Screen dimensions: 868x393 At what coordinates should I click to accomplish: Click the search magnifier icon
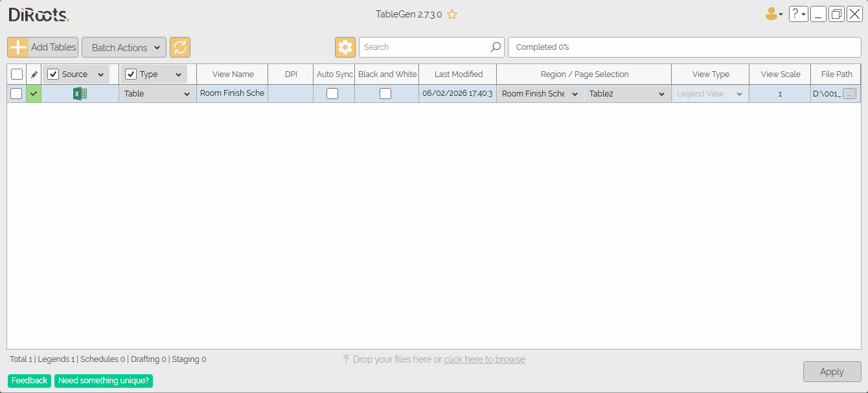496,47
